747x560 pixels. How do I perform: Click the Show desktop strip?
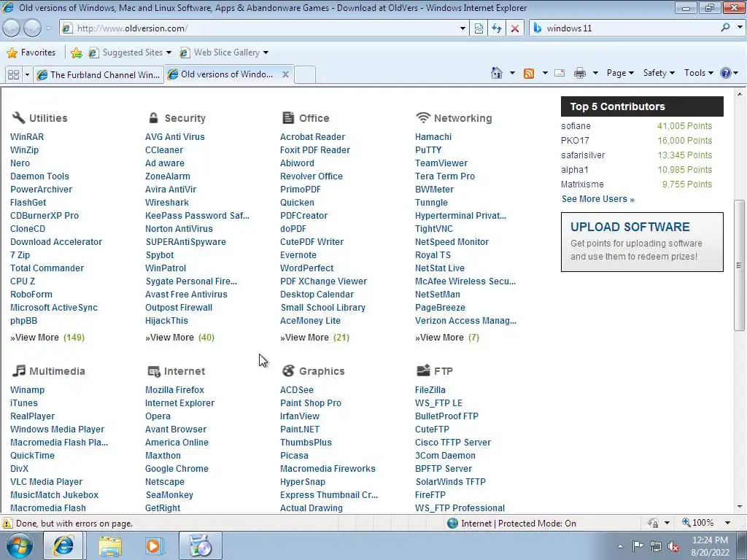point(743,545)
